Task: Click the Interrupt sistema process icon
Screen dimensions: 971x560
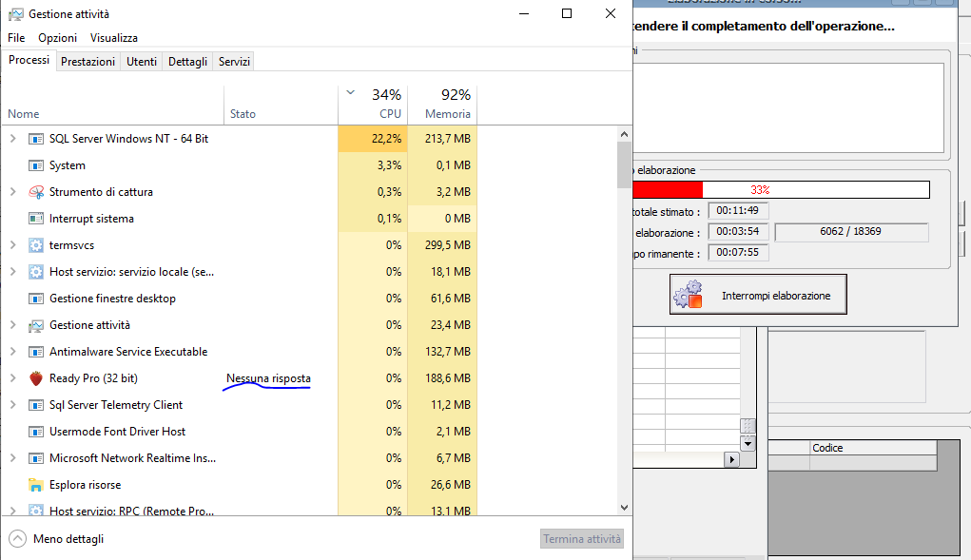Action: (x=36, y=219)
